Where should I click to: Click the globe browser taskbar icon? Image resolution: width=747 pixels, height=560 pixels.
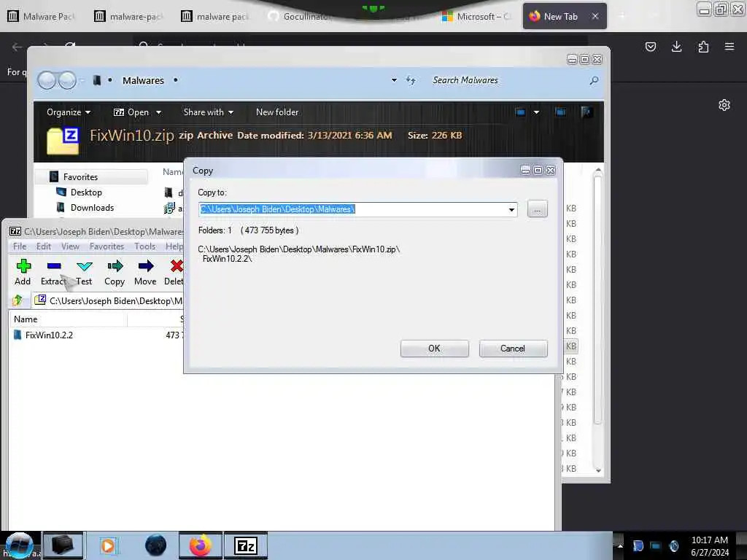(155, 545)
